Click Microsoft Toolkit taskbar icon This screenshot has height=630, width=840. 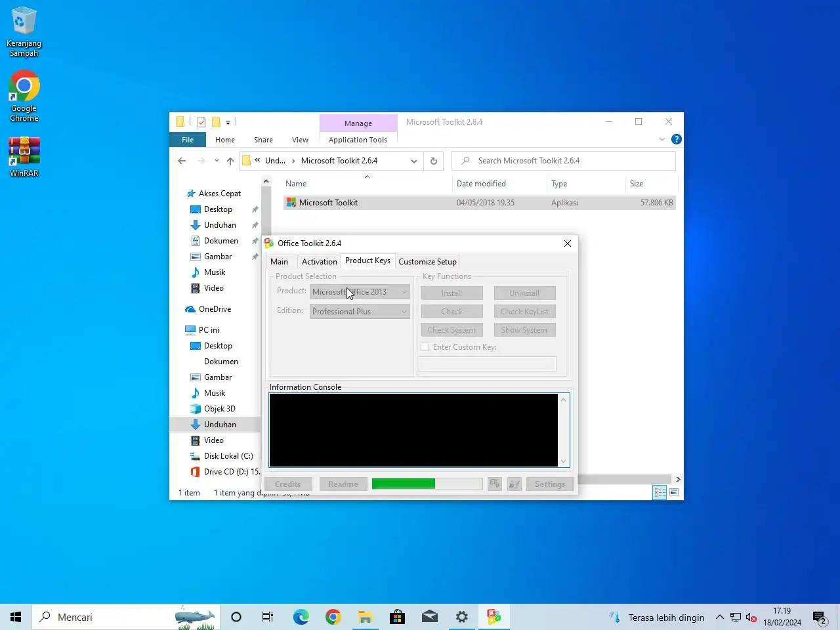point(494,617)
